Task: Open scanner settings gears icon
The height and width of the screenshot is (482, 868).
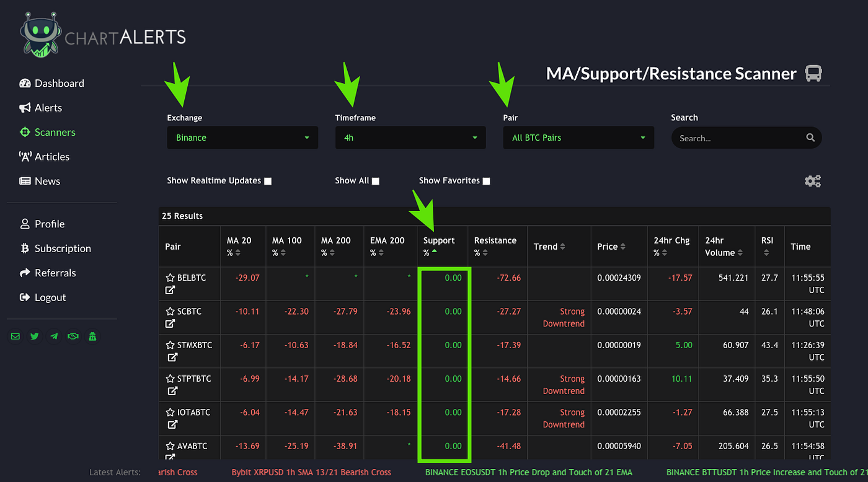Action: click(x=813, y=181)
